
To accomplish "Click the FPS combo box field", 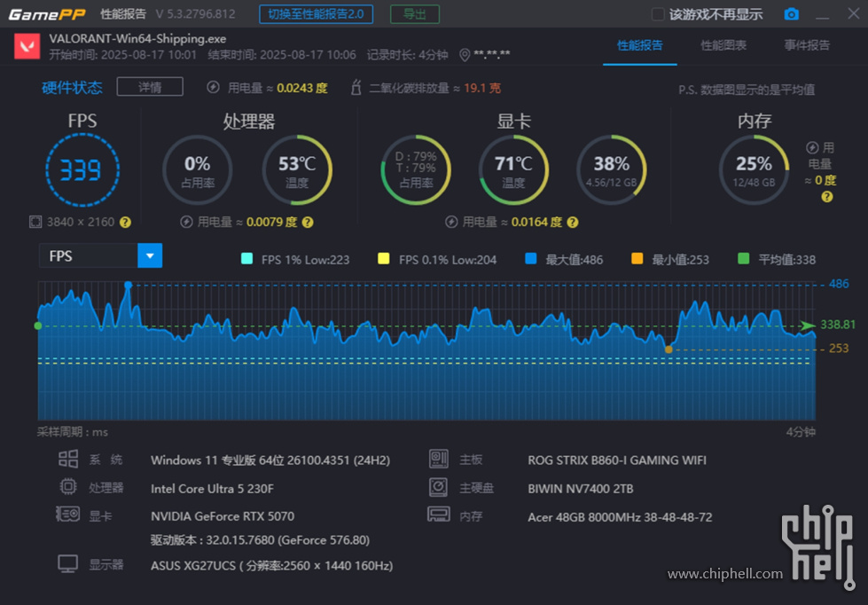I will [x=101, y=256].
